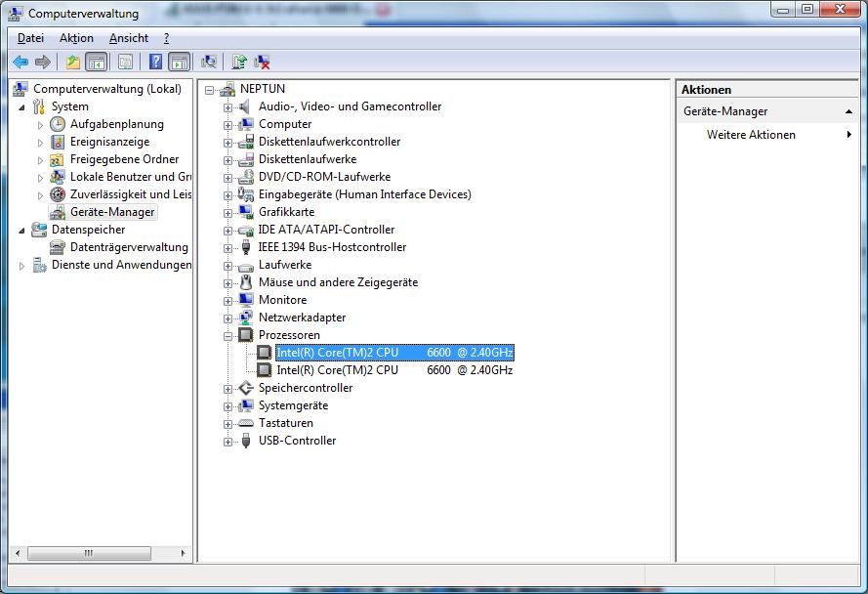Click the Systemgeräte icon

pyautogui.click(x=246, y=405)
